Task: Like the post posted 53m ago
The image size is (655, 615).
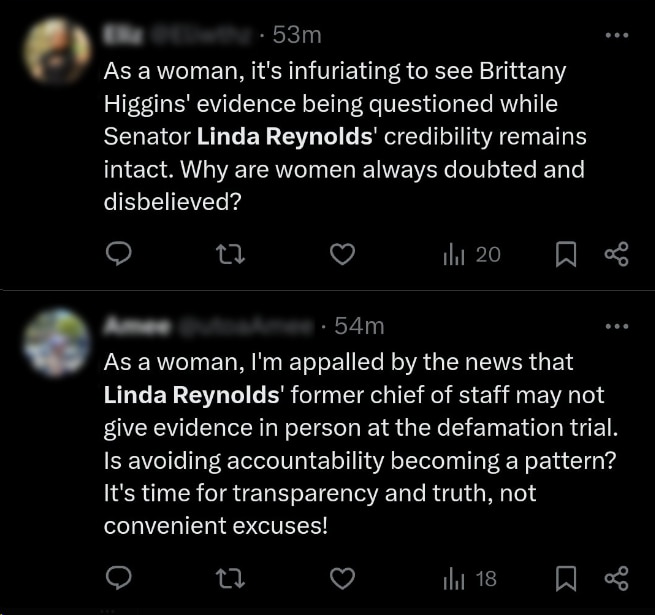Action: pyautogui.click(x=343, y=255)
